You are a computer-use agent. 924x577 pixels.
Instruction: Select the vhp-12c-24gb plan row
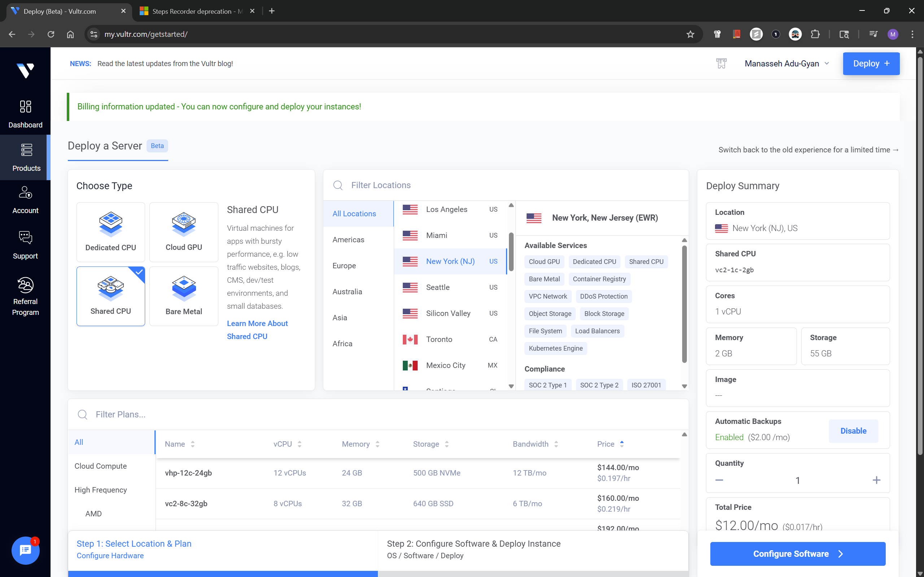(x=418, y=473)
